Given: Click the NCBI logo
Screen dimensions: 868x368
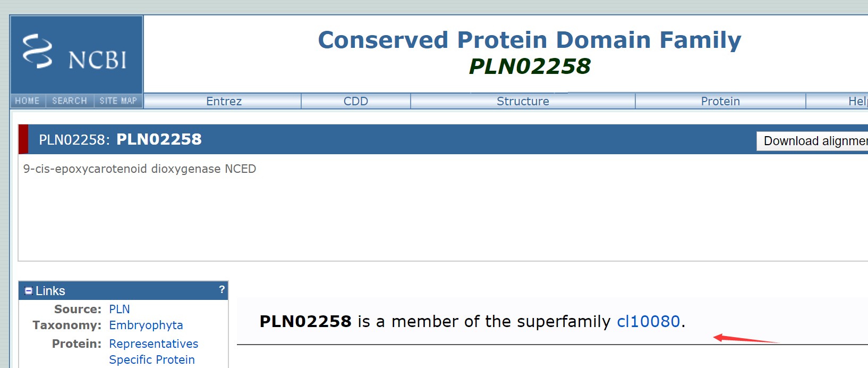Looking at the screenshot, I should click(x=76, y=55).
